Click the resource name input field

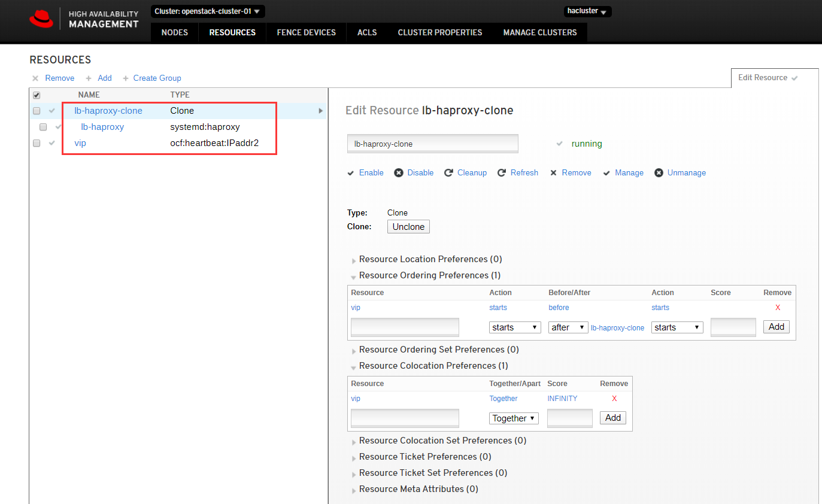click(432, 143)
